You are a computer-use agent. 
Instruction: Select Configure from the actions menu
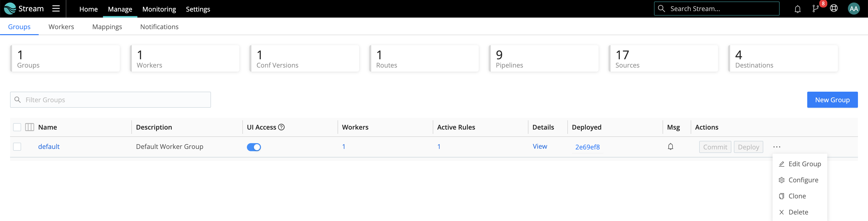[x=804, y=180]
